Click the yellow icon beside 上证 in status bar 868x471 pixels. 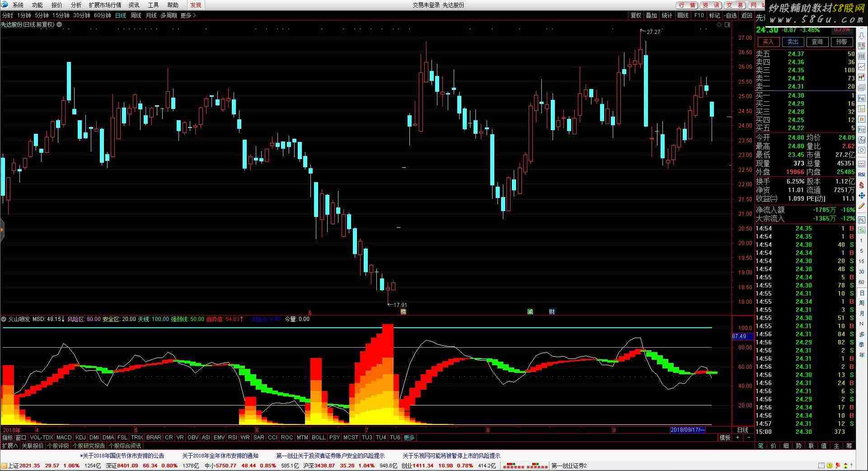(4, 466)
